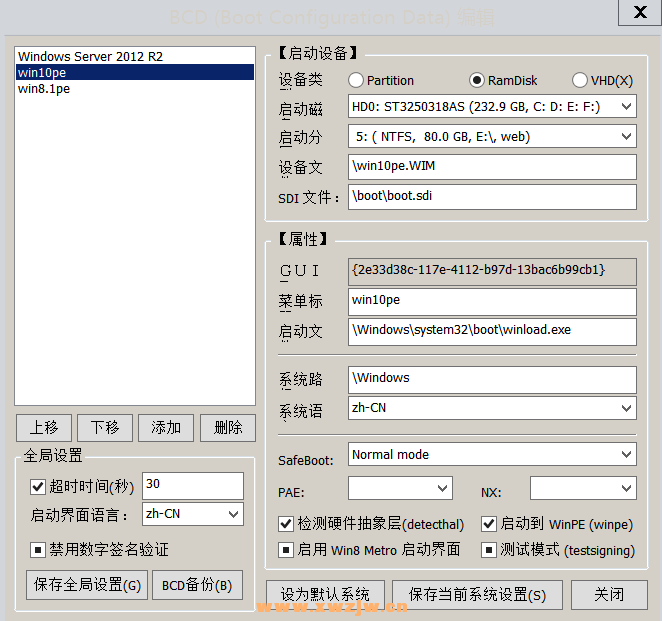Open the system language zh-CN dropdown in the properties group

pos(492,408)
